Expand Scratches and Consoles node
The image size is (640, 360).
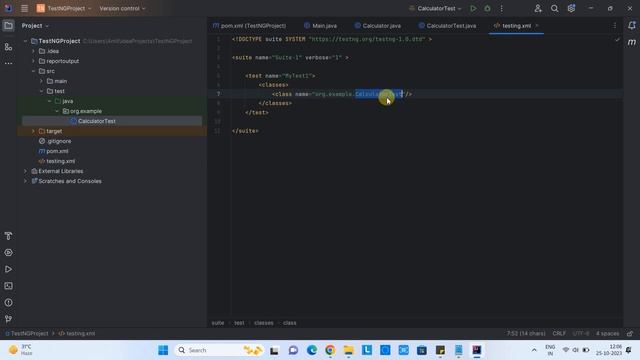25,181
